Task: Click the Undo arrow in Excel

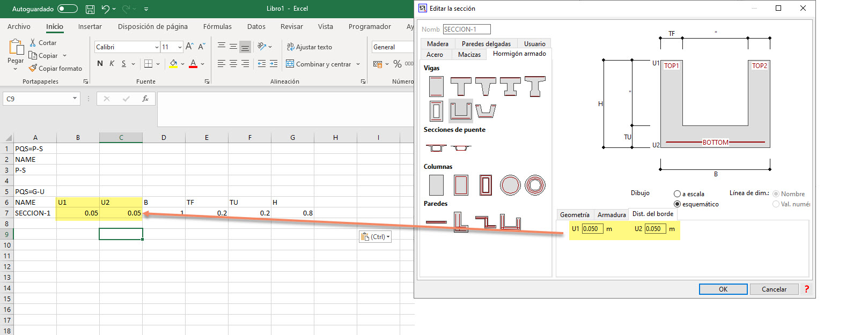Action: pyautogui.click(x=106, y=9)
